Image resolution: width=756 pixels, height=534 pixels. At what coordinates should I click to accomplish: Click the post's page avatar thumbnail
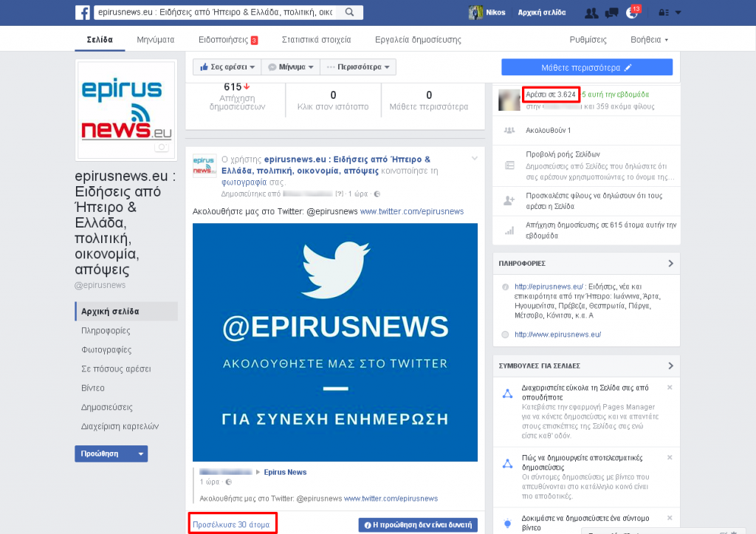click(x=205, y=165)
